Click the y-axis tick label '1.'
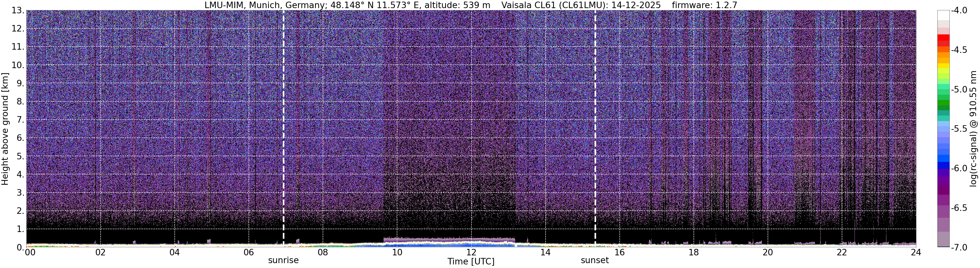The width and height of the screenshot is (980, 268). [x=20, y=229]
